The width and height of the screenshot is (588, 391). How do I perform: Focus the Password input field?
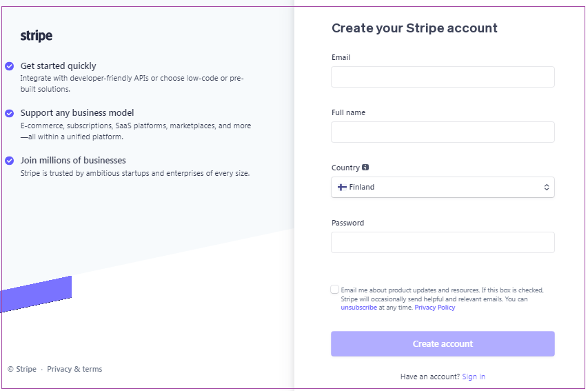click(x=443, y=243)
